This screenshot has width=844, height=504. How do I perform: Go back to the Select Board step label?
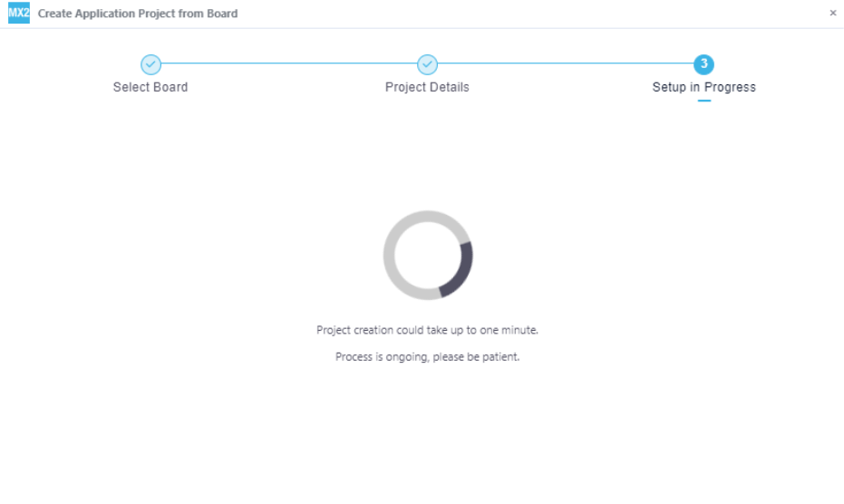(150, 87)
